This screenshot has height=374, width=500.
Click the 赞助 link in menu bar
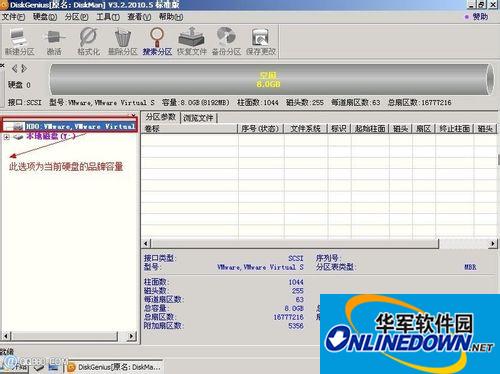(x=480, y=17)
